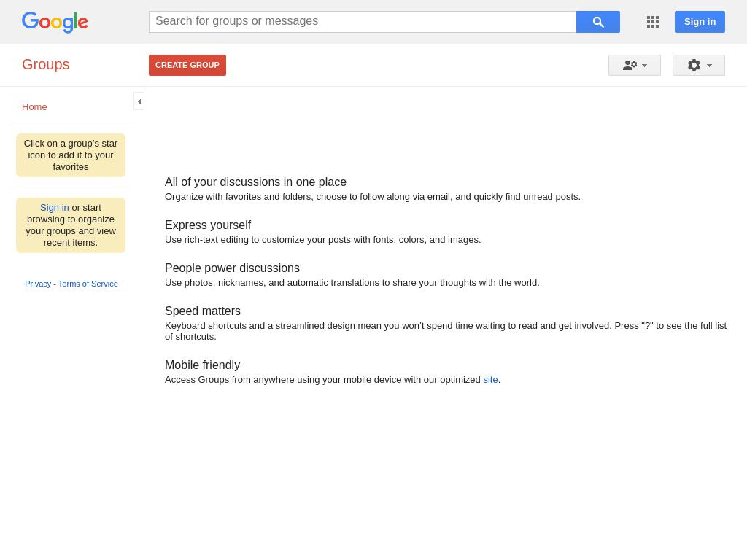Open the Google apps grid
This screenshot has height=560, width=747.
tap(653, 22)
